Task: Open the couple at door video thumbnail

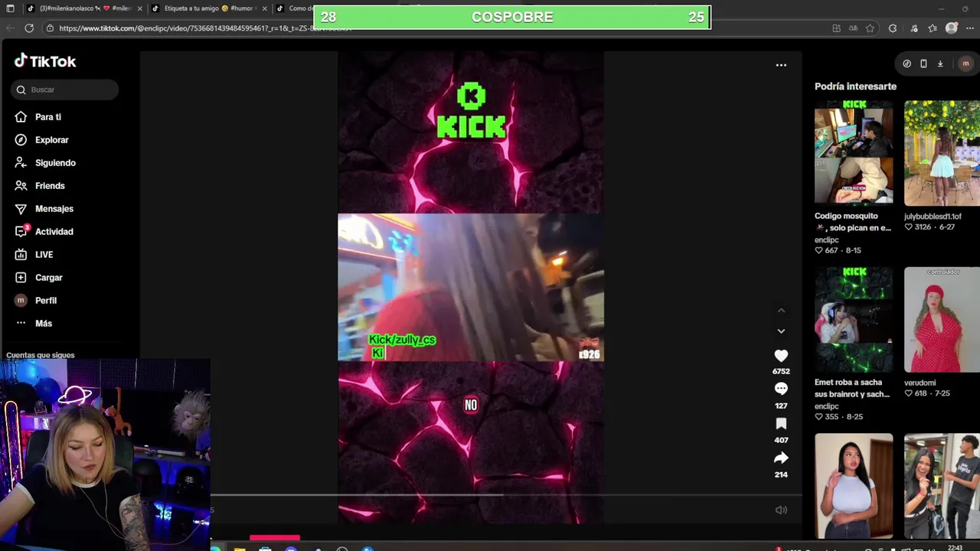Action: click(x=942, y=486)
